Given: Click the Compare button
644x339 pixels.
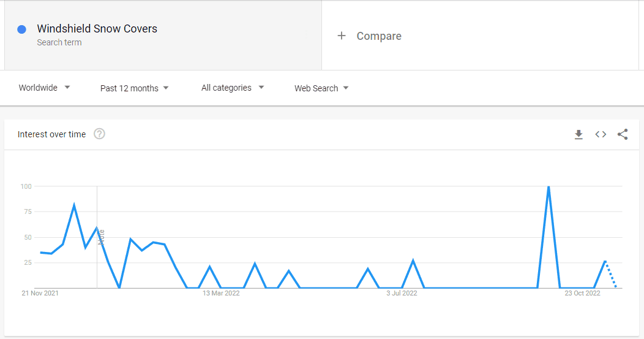Looking at the screenshot, I should 379,36.
